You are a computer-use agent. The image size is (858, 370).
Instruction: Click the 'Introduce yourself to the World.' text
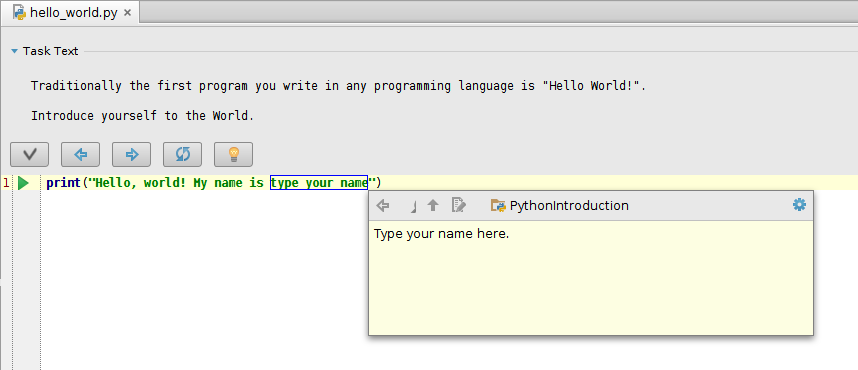[x=142, y=116]
